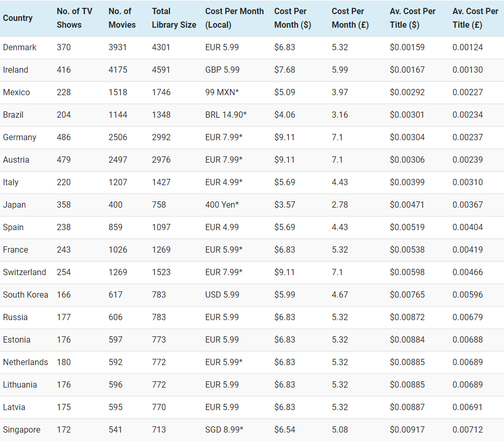
Task: Click Singapore's SGD 8.99* cell
Action: click(224, 429)
